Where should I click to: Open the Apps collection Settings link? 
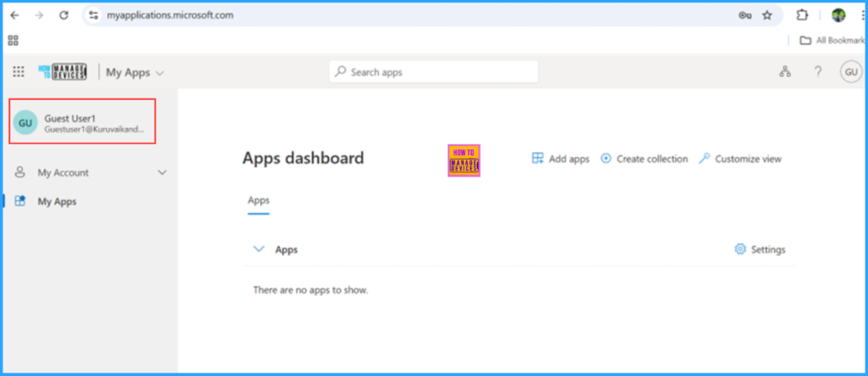759,250
